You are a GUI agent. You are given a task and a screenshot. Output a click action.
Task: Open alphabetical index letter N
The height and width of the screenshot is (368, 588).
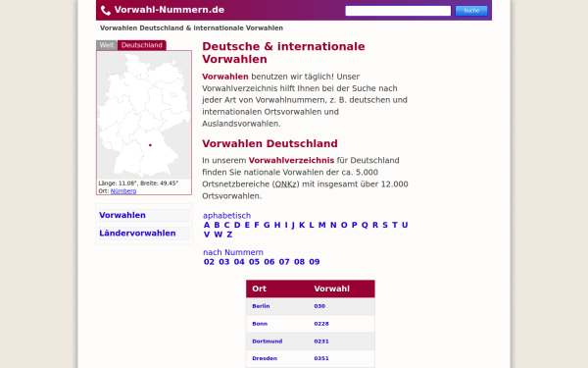tap(333, 225)
